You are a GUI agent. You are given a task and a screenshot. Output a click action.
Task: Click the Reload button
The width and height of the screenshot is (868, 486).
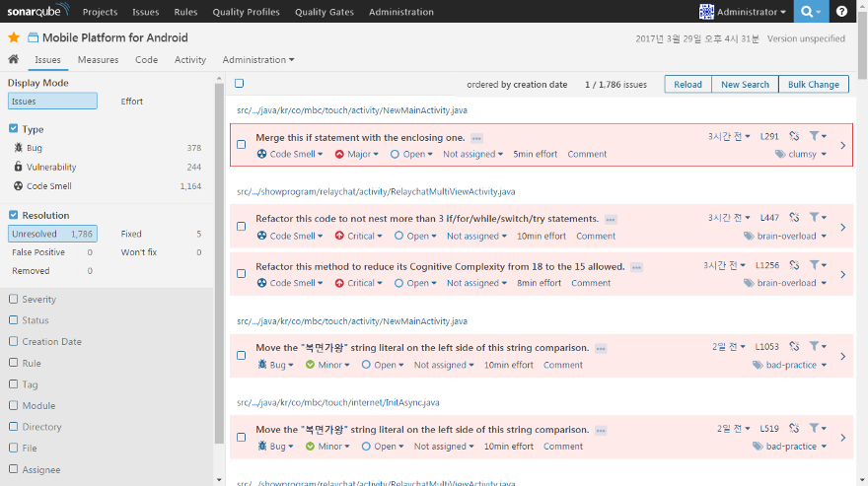pyautogui.click(x=688, y=84)
